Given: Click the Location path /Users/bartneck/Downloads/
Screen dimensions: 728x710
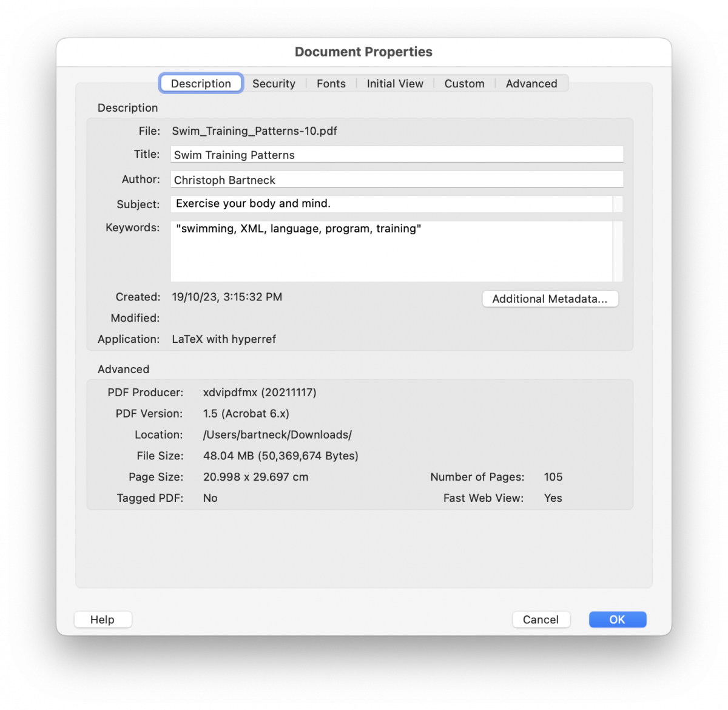Looking at the screenshot, I should pyautogui.click(x=277, y=434).
